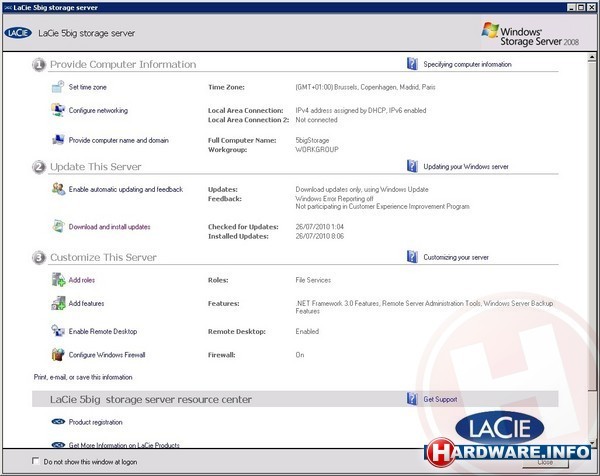The width and height of the screenshot is (600, 476).
Task: Click the Remote Desktop Enabled value
Action: coord(307,331)
